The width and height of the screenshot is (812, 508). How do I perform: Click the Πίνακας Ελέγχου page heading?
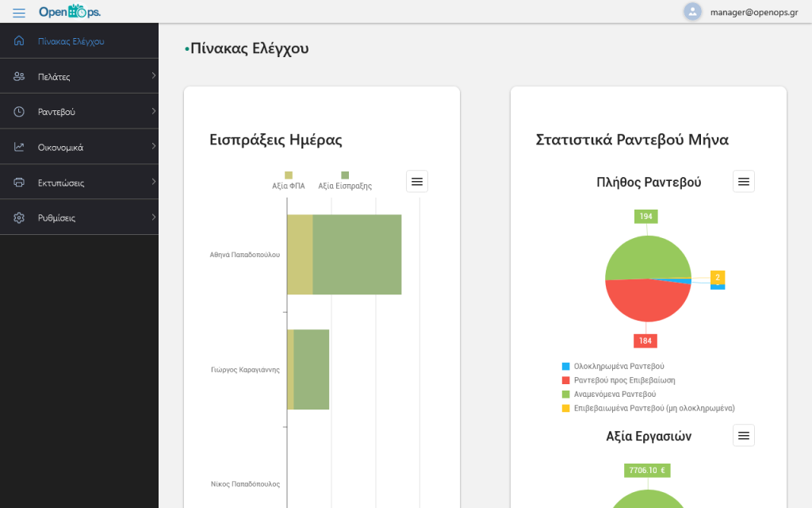pyautogui.click(x=250, y=48)
